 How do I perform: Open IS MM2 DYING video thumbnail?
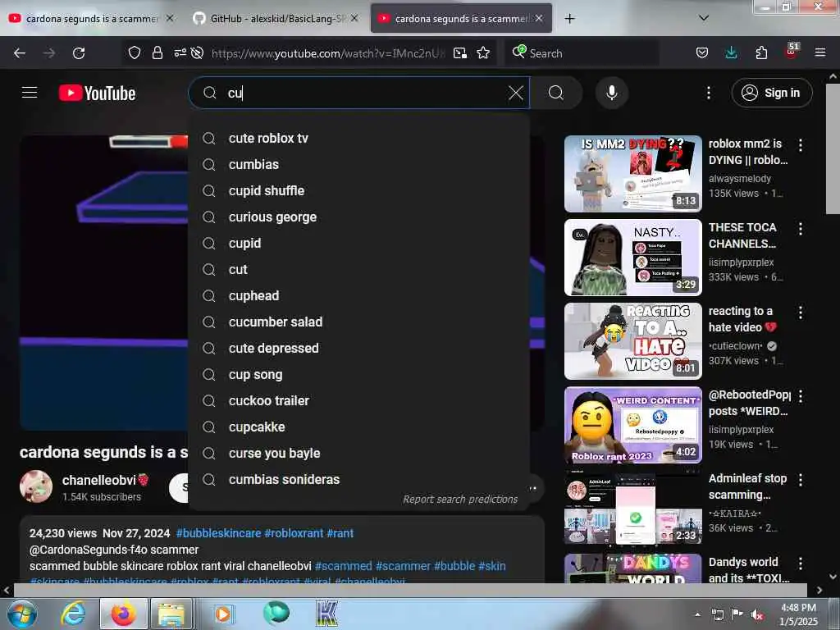coord(633,174)
